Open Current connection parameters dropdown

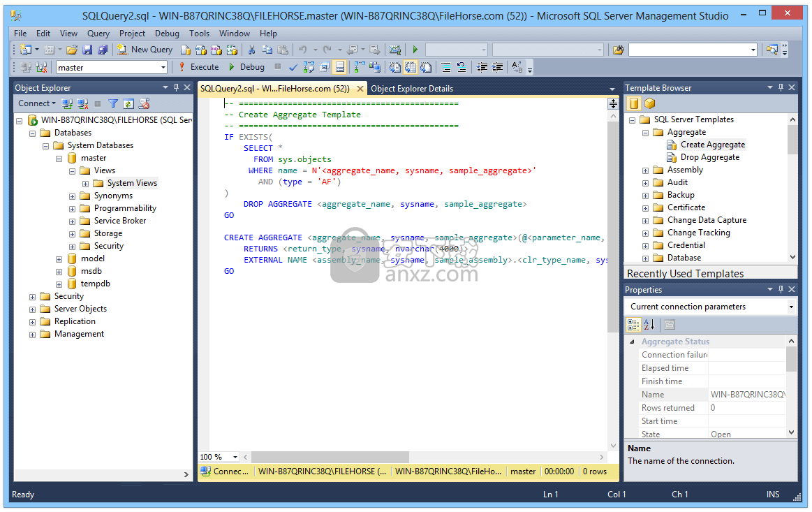tap(791, 307)
